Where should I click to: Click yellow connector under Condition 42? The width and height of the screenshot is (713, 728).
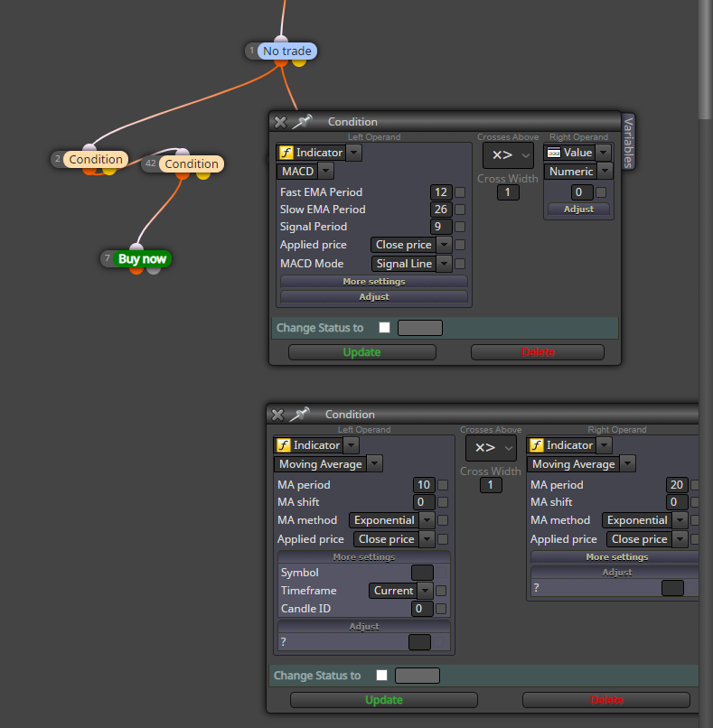coord(203,175)
